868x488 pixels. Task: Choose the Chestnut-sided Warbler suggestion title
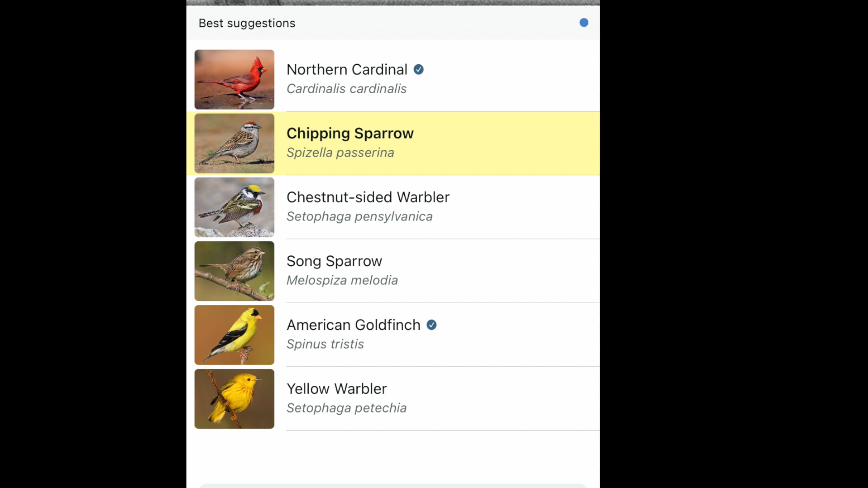(x=368, y=197)
